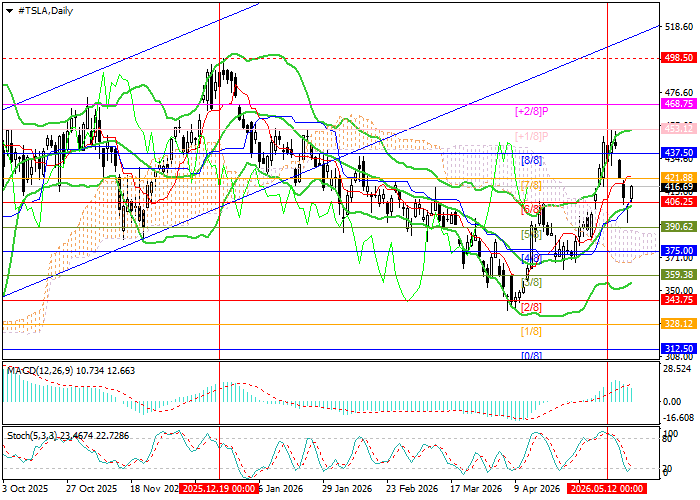Screen dimensions: 700x500
Task: Click the 437.50 blue price label
Action: pos(678,153)
